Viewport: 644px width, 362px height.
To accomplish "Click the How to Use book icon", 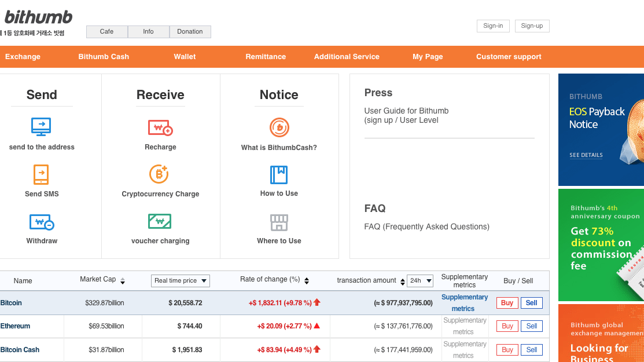I will pyautogui.click(x=279, y=175).
